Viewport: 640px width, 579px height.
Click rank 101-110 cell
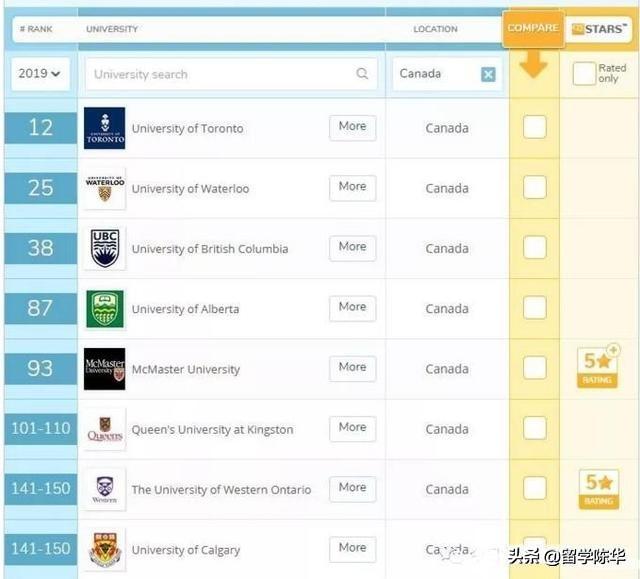41,429
